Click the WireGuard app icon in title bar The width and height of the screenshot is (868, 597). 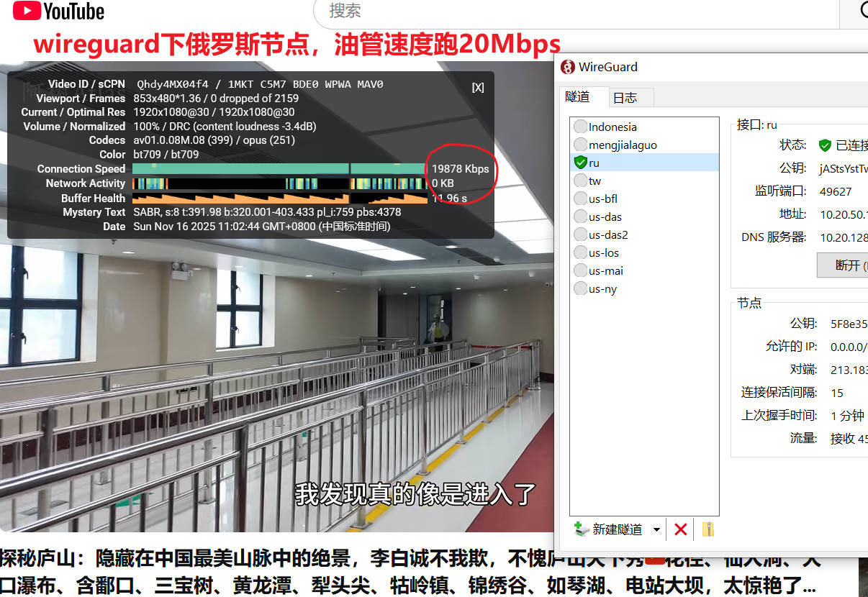568,67
